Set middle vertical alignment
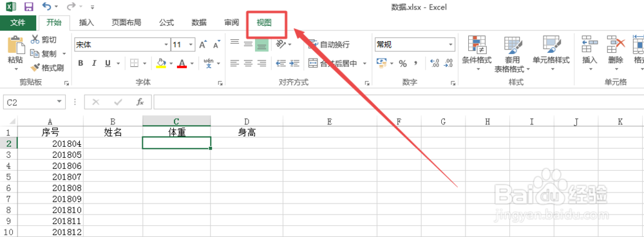This screenshot has height=237, width=644. [x=248, y=44]
